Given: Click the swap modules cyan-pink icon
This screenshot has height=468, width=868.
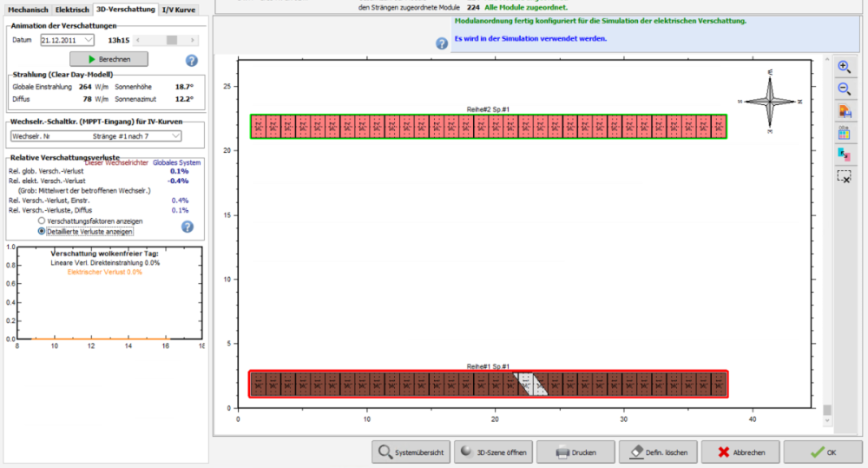Looking at the screenshot, I should click(844, 154).
